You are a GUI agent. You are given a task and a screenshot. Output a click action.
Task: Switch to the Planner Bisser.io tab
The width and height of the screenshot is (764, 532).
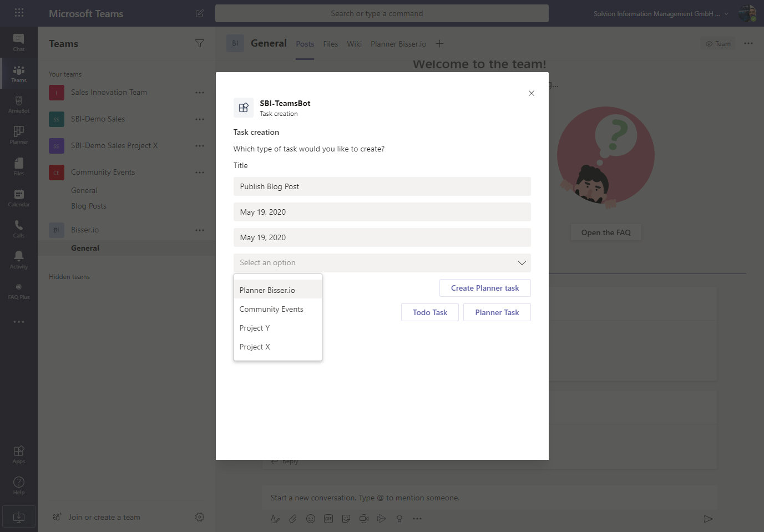(x=398, y=44)
